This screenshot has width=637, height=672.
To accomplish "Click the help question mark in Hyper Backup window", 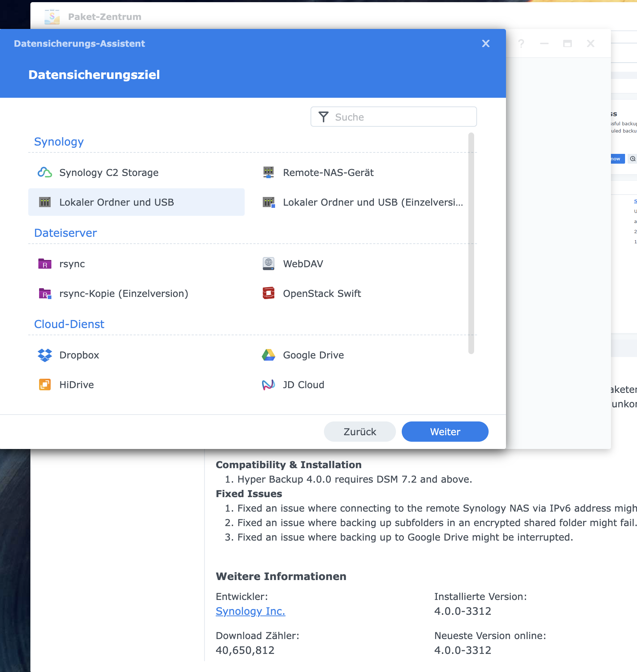I will 521,44.
